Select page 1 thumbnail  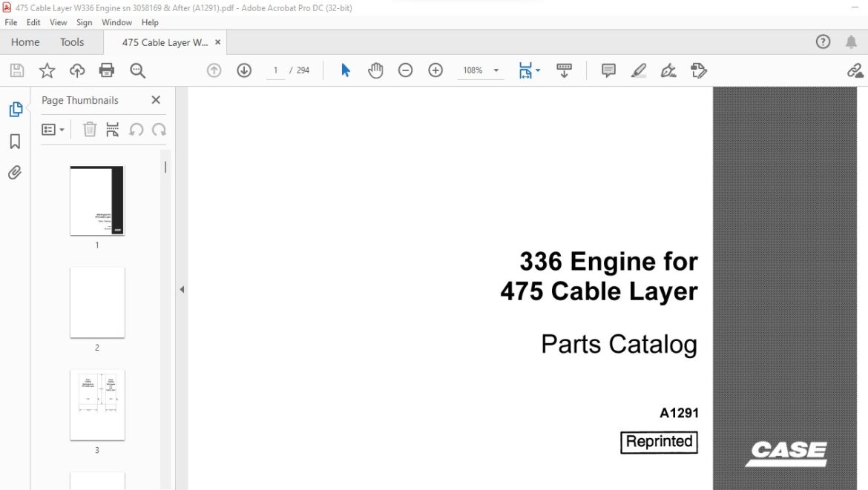click(97, 200)
